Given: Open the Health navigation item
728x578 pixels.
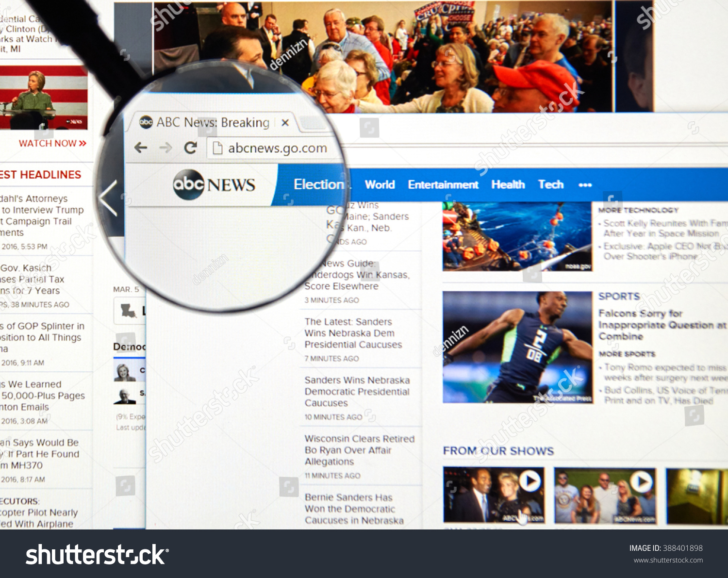Looking at the screenshot, I should tap(508, 185).
